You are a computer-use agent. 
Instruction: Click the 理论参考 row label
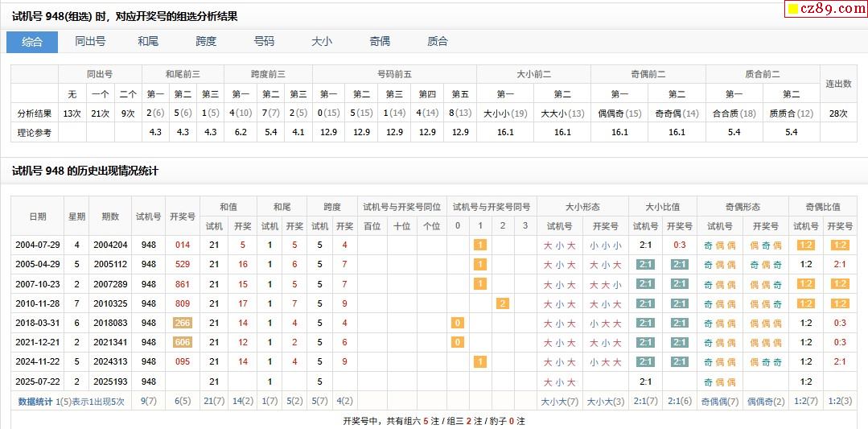(x=35, y=132)
